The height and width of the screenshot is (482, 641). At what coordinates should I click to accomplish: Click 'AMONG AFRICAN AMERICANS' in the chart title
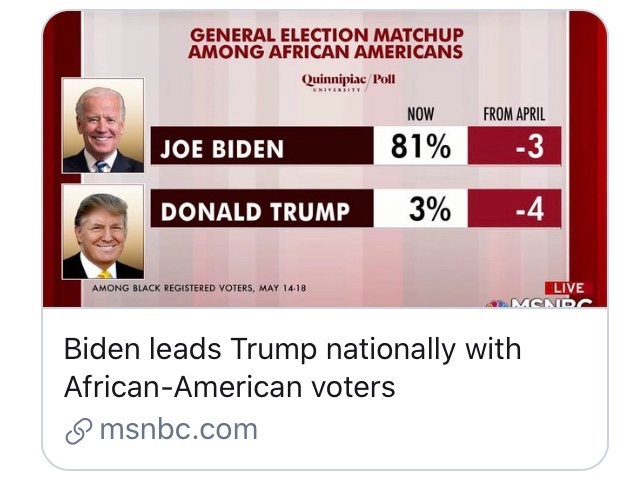coord(326,52)
